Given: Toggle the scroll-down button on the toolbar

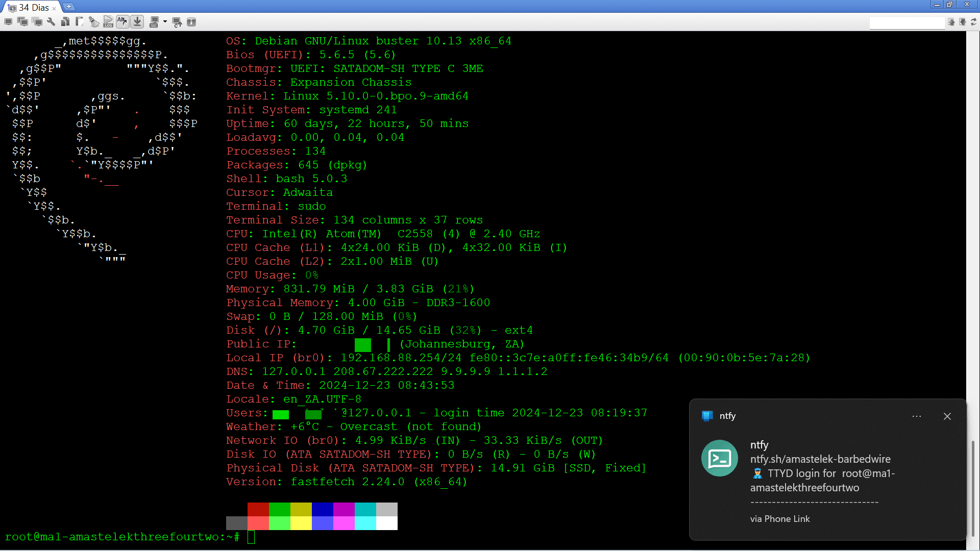Looking at the screenshot, I should (x=137, y=22).
